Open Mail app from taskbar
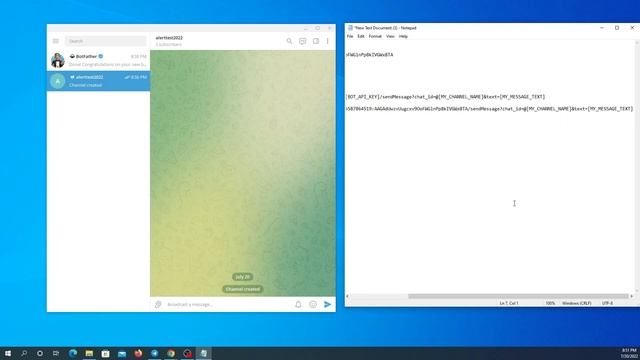The width and height of the screenshot is (640, 360). [x=122, y=353]
